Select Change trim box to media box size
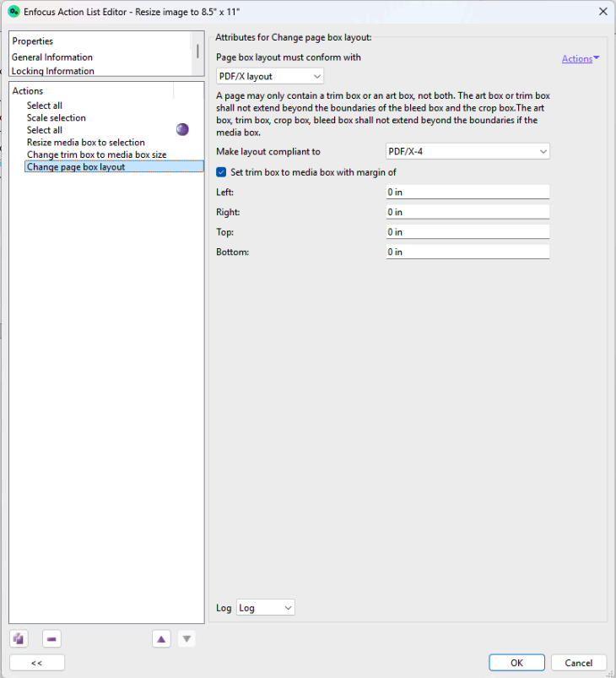 point(96,155)
